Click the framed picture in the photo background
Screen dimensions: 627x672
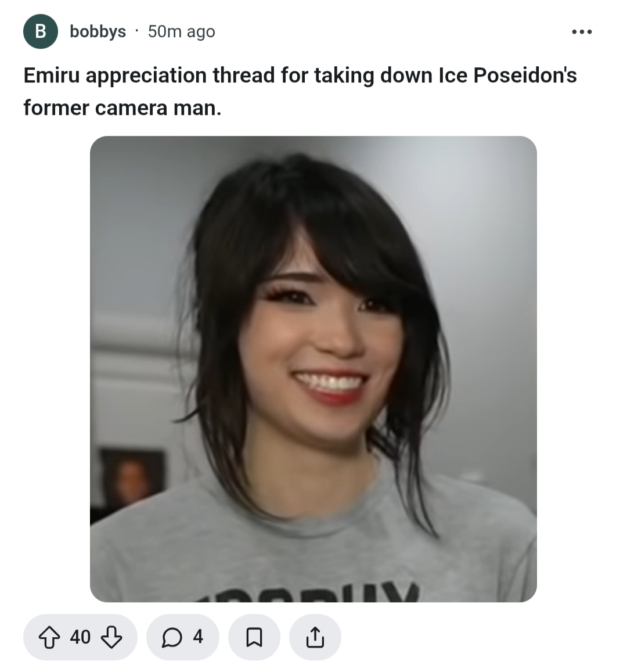click(132, 478)
